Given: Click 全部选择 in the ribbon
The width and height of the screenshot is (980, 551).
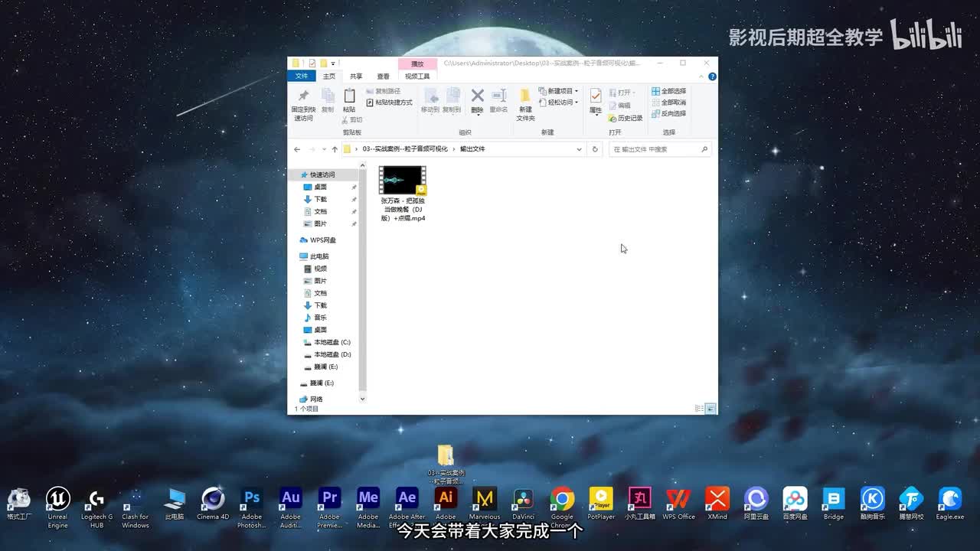Looking at the screenshot, I should (x=668, y=91).
